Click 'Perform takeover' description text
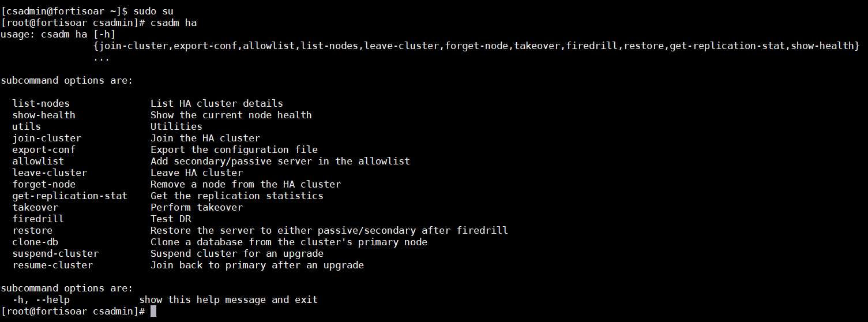Viewport: 868px width, 322px height. (x=196, y=207)
